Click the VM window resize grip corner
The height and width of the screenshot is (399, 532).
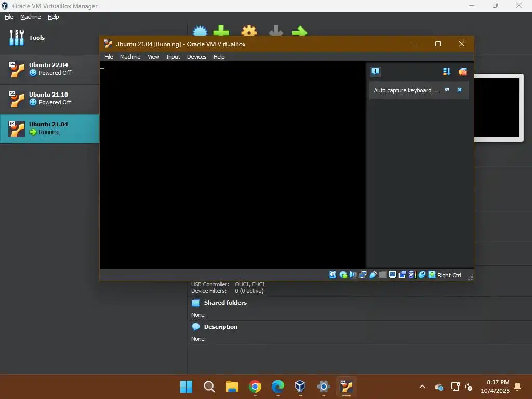click(x=470, y=277)
